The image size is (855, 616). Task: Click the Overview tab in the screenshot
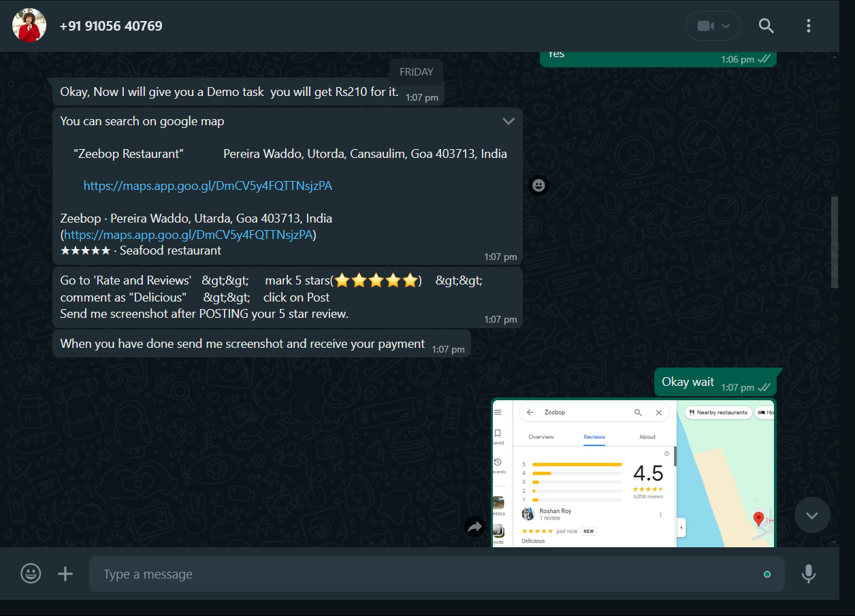coord(541,437)
